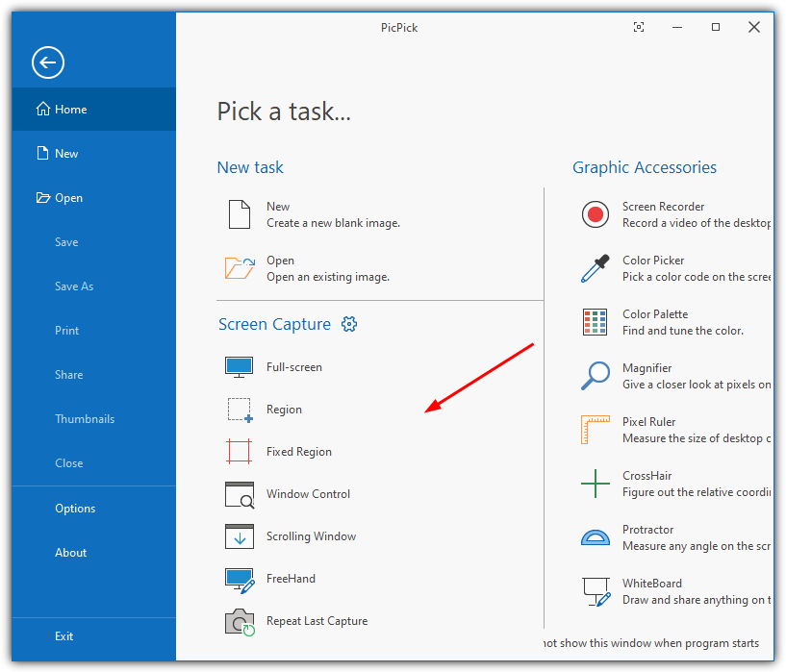
Task: Start a FreeHand capture
Action: tap(269, 579)
